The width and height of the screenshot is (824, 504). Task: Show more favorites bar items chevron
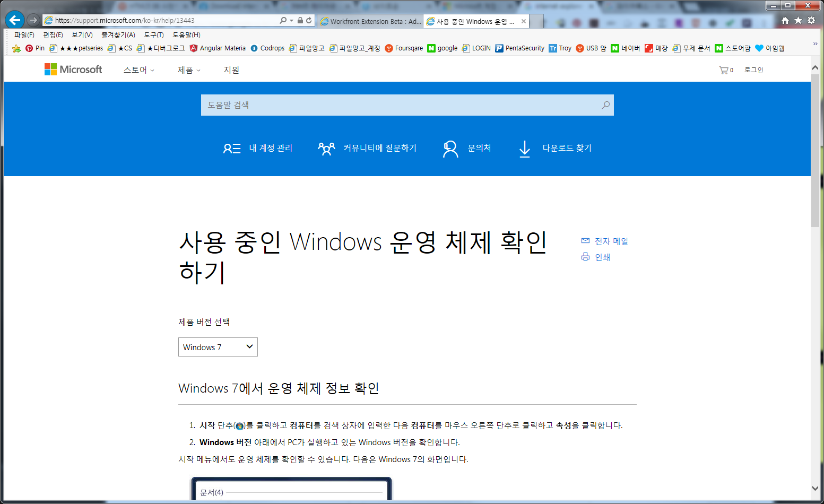(815, 44)
